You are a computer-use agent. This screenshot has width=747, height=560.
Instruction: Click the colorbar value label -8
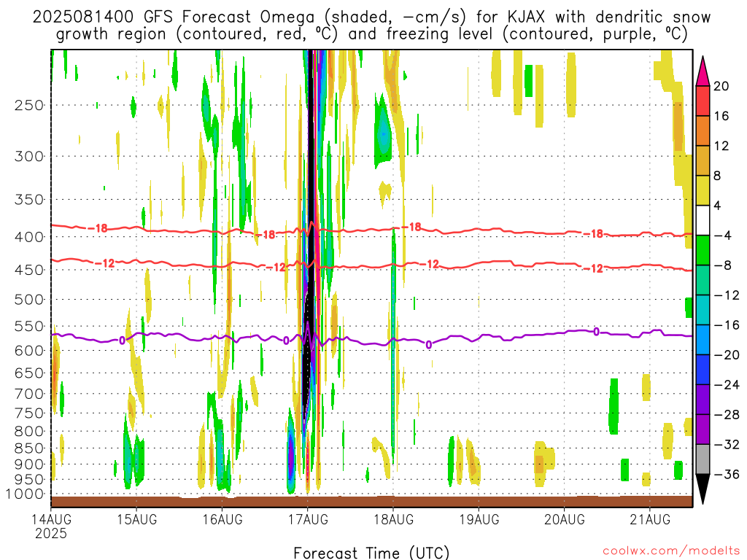click(x=722, y=265)
